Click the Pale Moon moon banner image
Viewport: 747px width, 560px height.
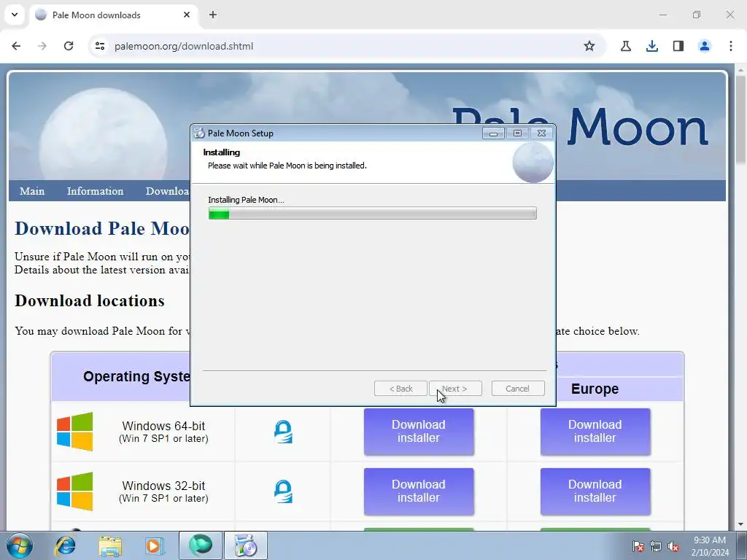[x=103, y=136]
